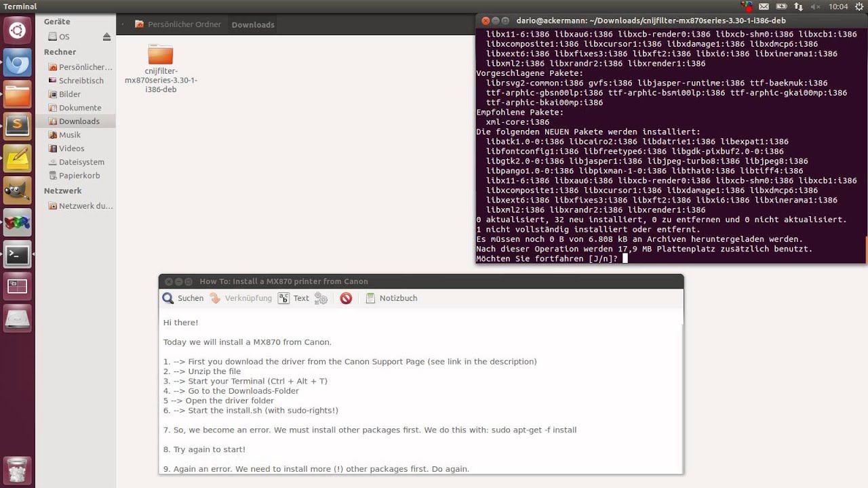The height and width of the screenshot is (488, 868).
Task: Open the battery indicator menu
Action: coord(782,7)
